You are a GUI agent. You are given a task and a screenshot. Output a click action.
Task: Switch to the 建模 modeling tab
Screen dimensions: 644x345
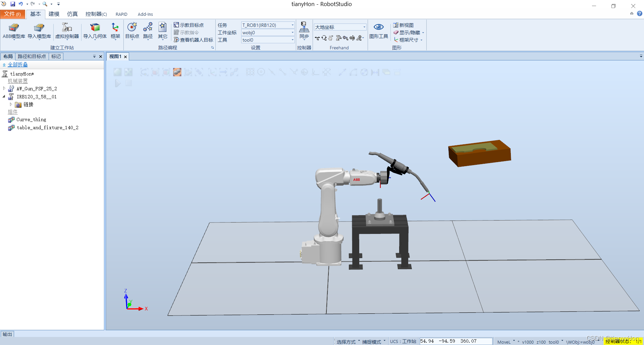(54, 14)
